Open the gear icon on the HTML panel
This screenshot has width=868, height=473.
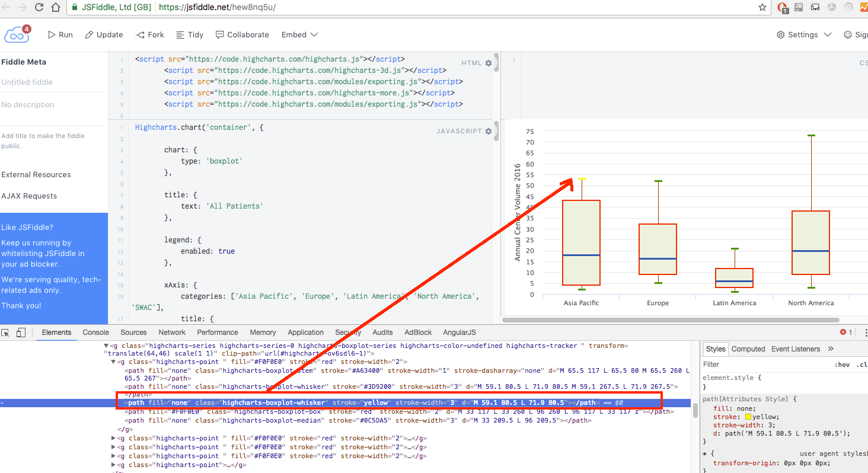(x=487, y=63)
